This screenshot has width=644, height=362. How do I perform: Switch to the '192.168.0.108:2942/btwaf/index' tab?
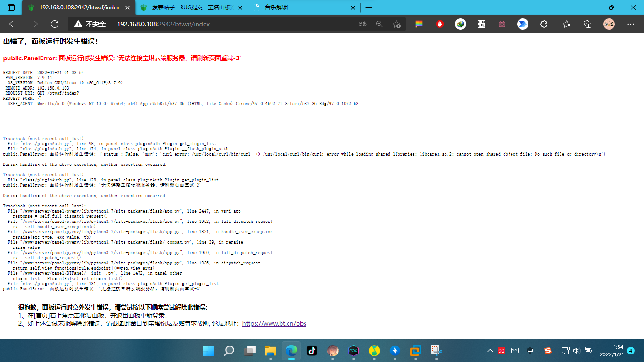[78, 8]
